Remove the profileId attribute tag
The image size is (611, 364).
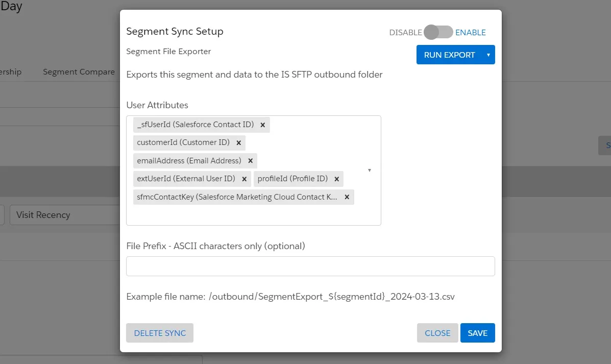click(x=336, y=179)
